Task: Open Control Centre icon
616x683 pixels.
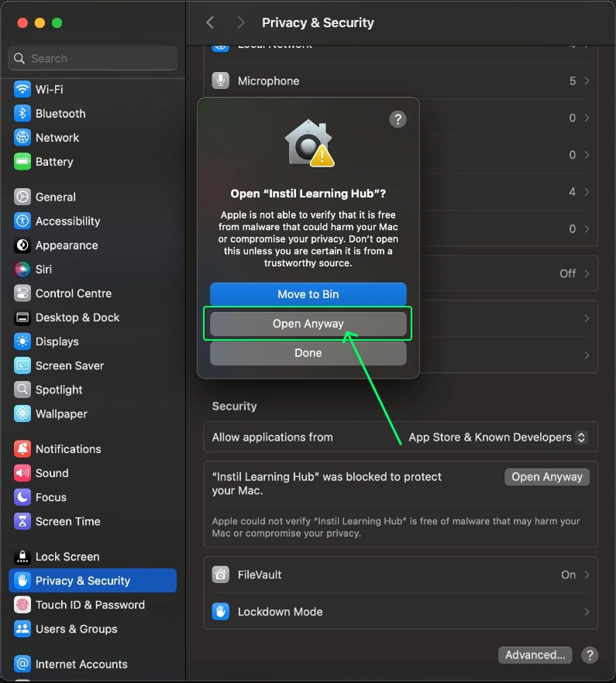Action: tap(22, 293)
